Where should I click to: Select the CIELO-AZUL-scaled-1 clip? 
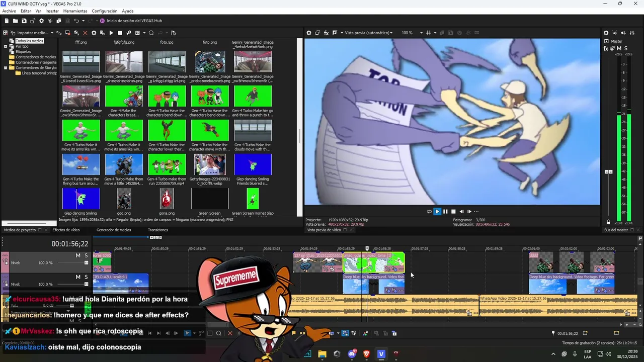pyautogui.click(x=120, y=284)
